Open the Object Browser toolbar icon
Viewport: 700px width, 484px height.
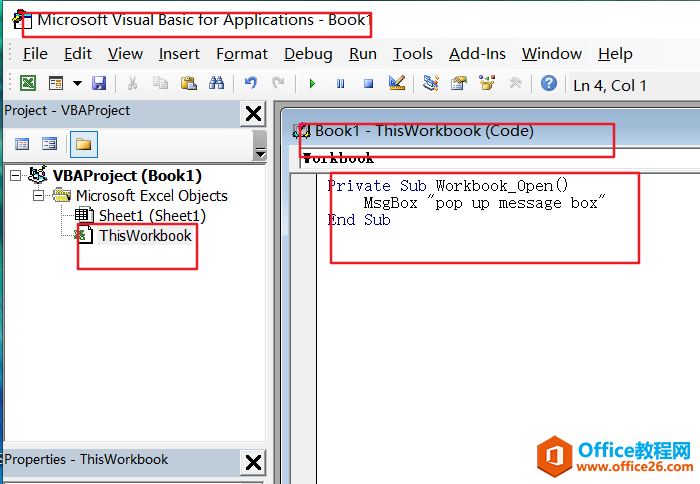(487, 83)
